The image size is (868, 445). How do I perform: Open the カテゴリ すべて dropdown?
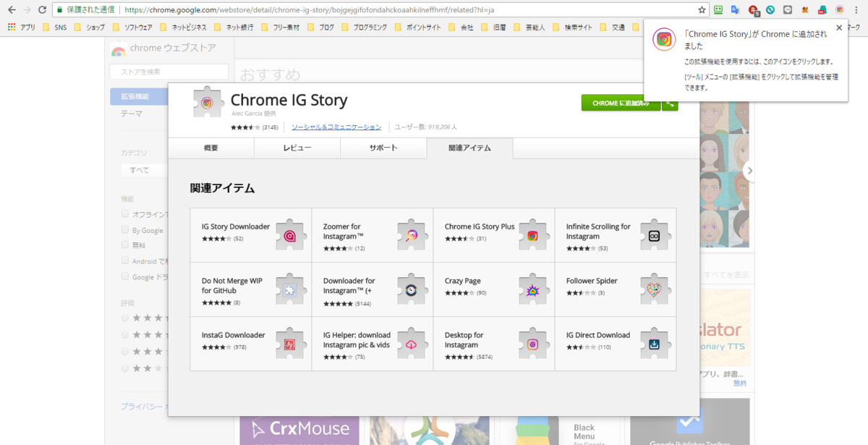coord(144,170)
